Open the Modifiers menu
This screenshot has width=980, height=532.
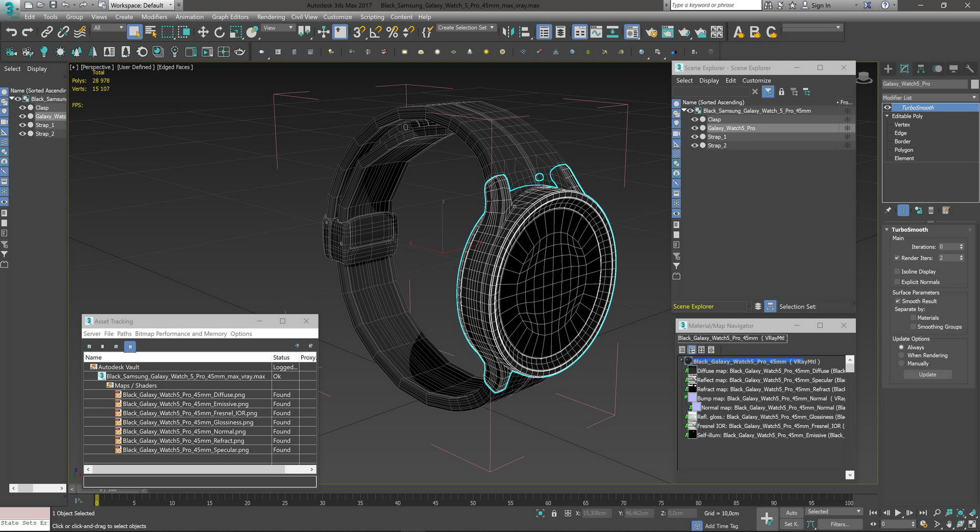pos(154,17)
